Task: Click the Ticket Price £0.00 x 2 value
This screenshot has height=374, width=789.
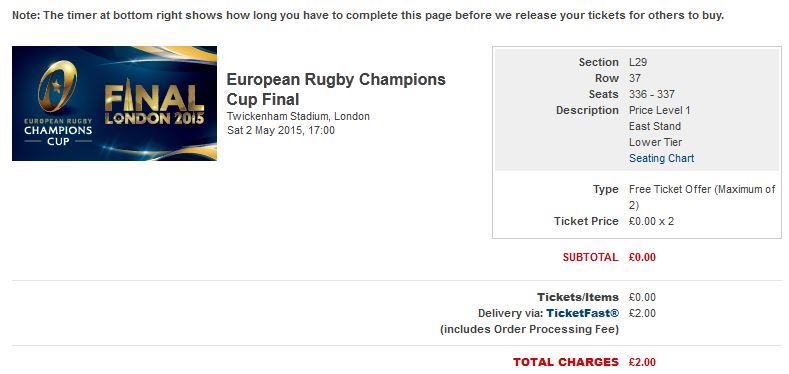Action: coord(651,221)
